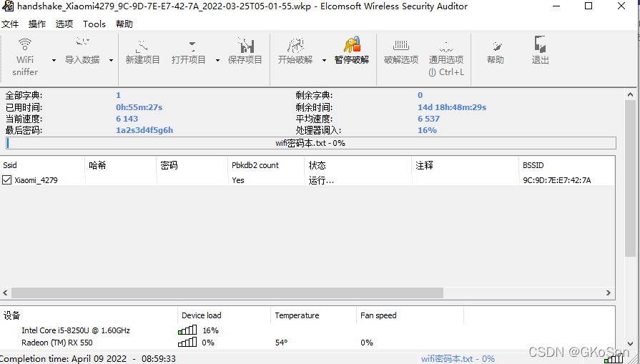Click the 54° temperature value
The image size is (640, 364).
coord(281,343)
